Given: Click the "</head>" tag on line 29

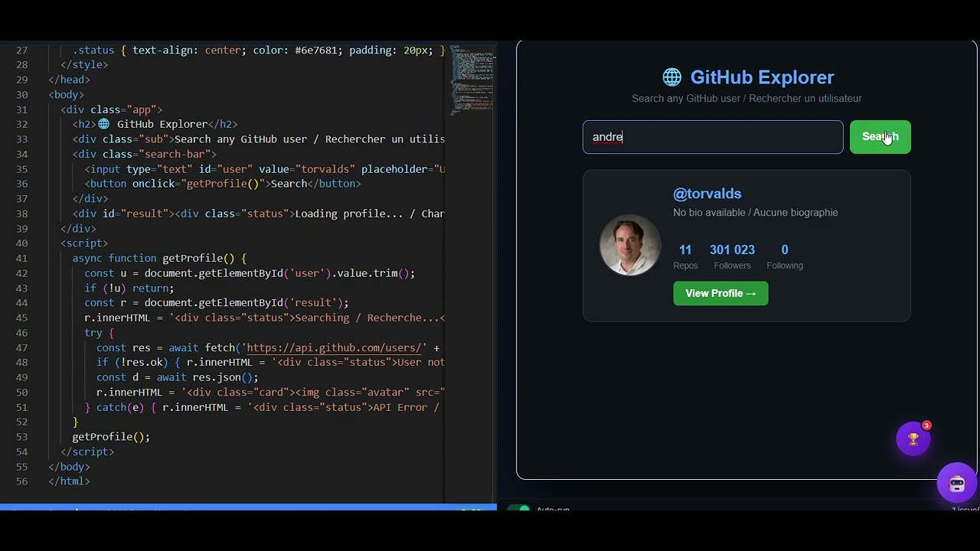Looking at the screenshot, I should click(69, 80).
